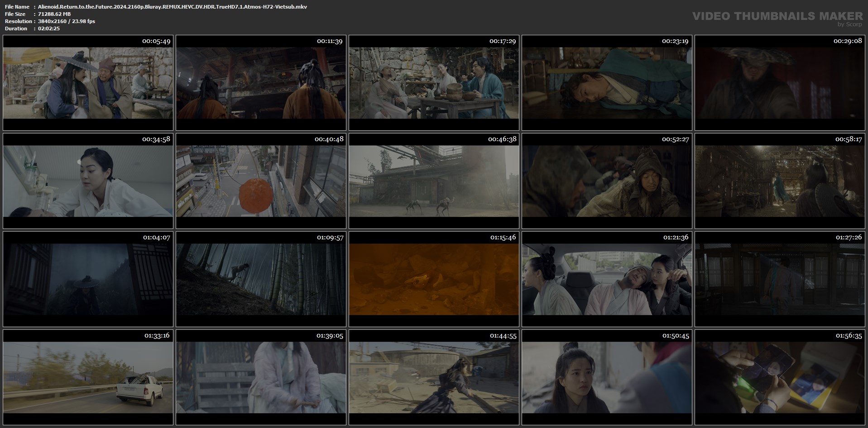The height and width of the screenshot is (428, 868).
Task: Select the thumbnail at 00:23:19
Action: click(607, 83)
